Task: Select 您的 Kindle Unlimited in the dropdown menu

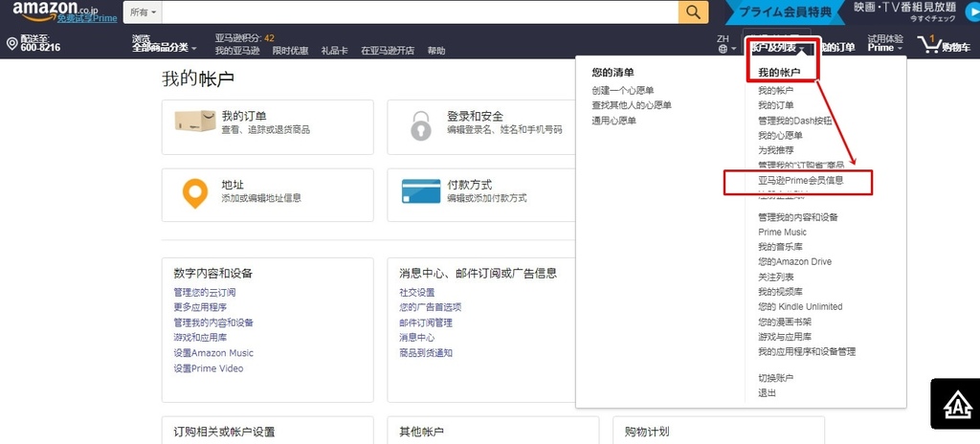Action: 800,306
